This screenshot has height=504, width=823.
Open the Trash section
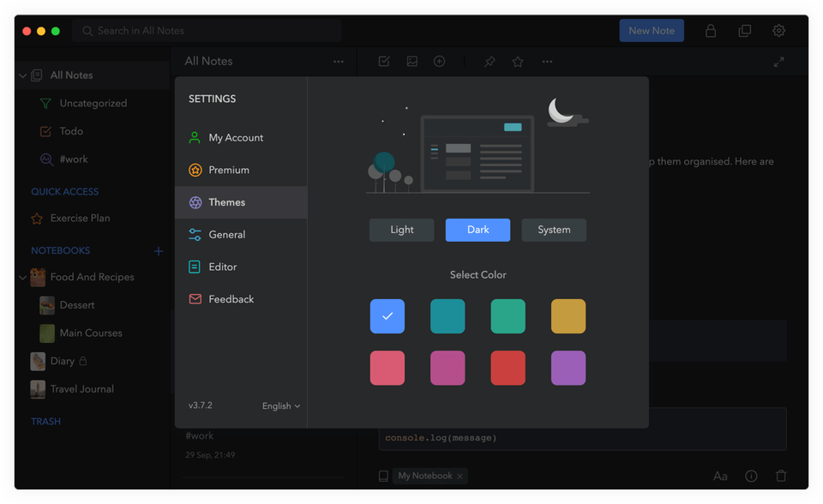click(x=45, y=421)
